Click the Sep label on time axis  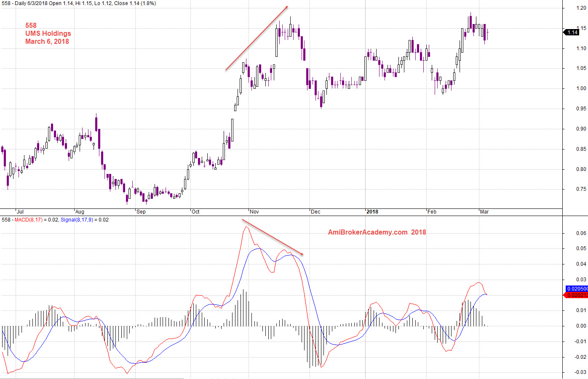click(141, 212)
